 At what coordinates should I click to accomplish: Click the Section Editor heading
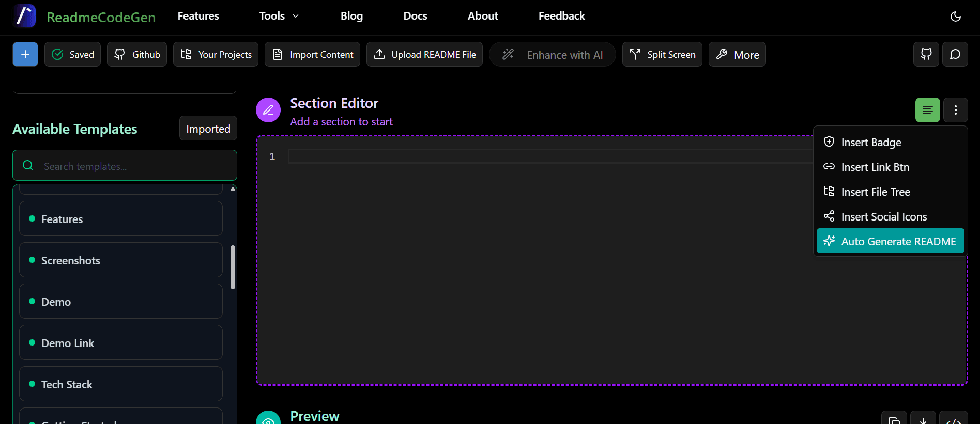(x=334, y=103)
